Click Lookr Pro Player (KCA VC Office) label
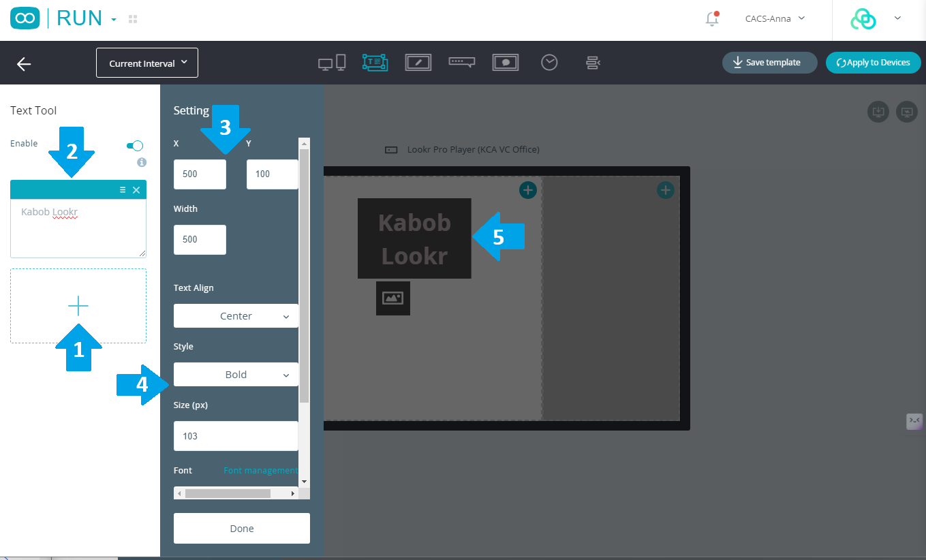Image resolution: width=926 pixels, height=560 pixels. pos(474,149)
